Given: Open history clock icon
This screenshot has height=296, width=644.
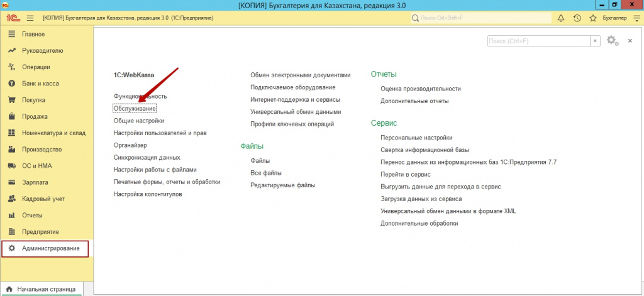Looking at the screenshot, I should pyautogui.click(x=577, y=18).
